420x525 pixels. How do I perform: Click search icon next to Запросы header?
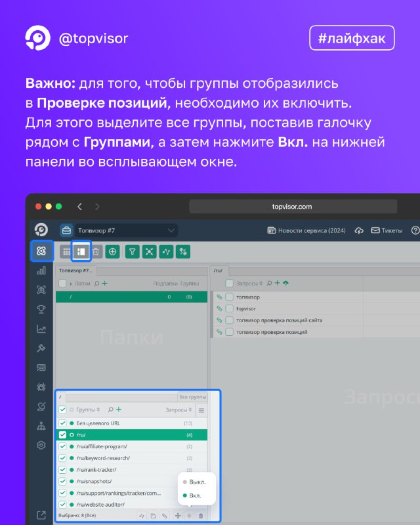tap(269, 283)
